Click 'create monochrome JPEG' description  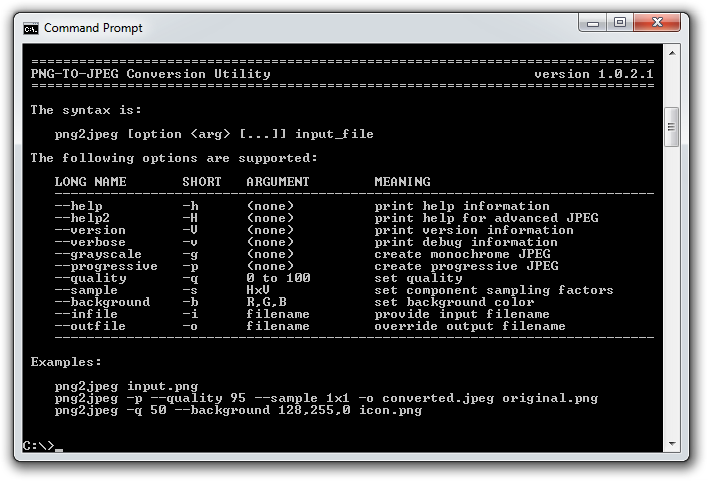[462, 254]
